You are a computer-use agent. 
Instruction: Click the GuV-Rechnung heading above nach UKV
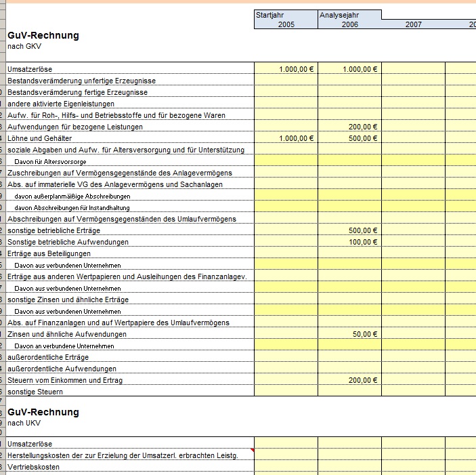(43, 412)
